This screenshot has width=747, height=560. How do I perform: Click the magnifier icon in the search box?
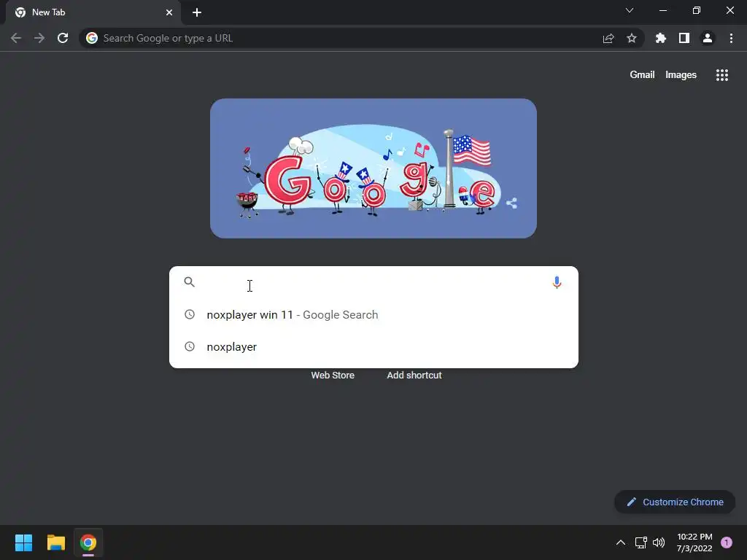tap(189, 282)
